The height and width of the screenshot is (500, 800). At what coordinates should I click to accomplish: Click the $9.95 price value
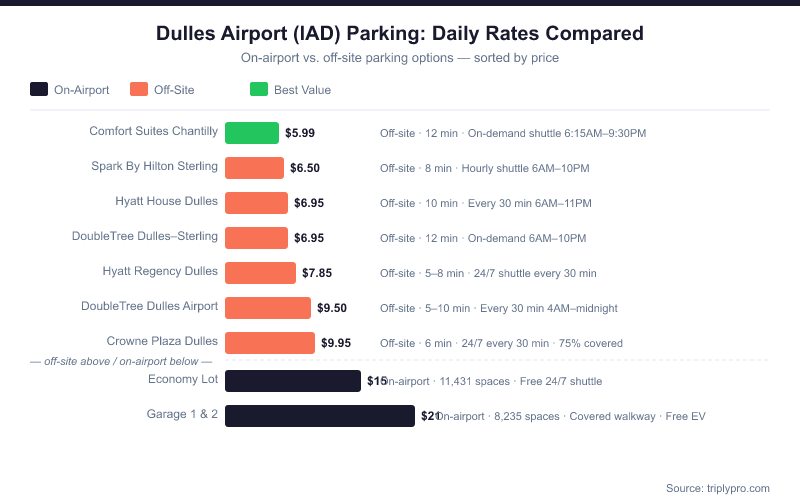pyautogui.click(x=336, y=343)
